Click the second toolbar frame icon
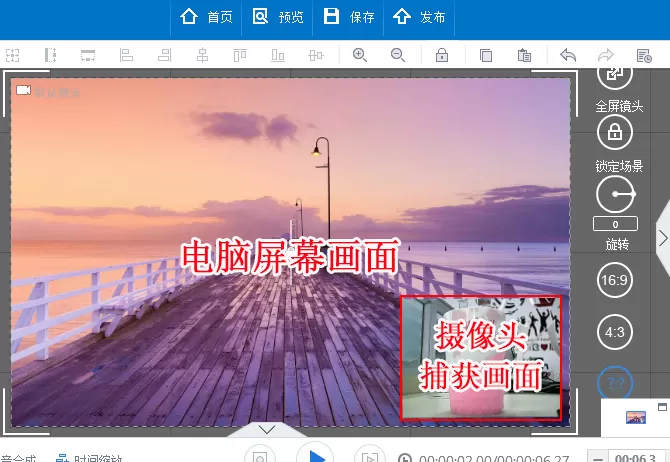 [50, 55]
